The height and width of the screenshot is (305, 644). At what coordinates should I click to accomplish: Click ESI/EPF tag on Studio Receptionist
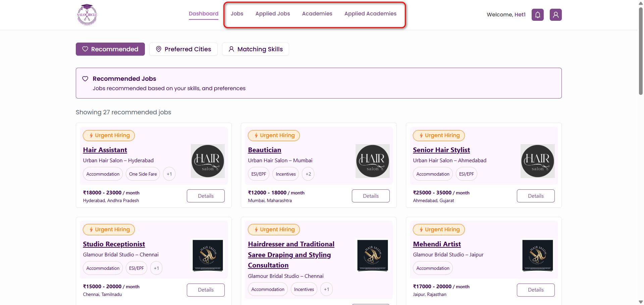pos(137,268)
